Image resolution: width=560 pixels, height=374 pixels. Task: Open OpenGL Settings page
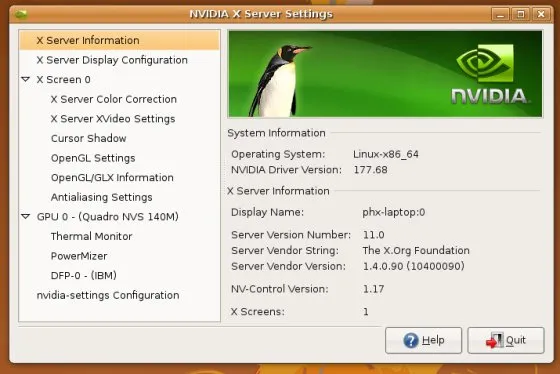click(x=93, y=158)
